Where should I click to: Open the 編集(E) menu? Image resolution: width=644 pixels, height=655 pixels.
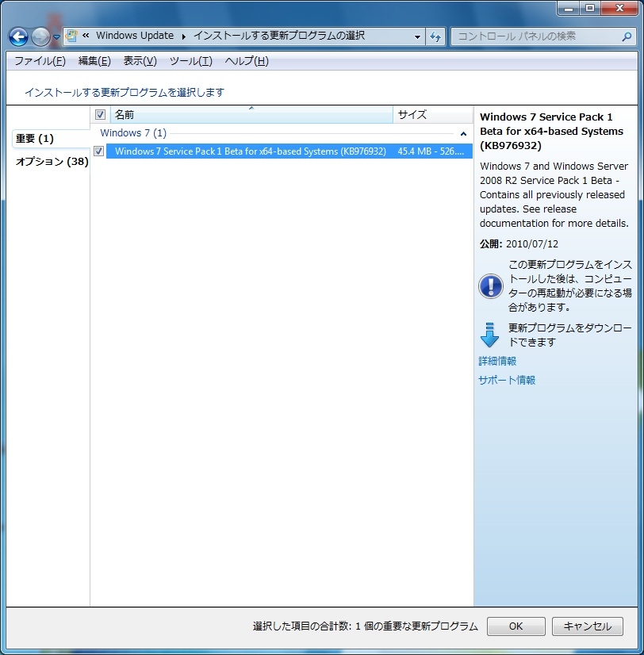94,61
